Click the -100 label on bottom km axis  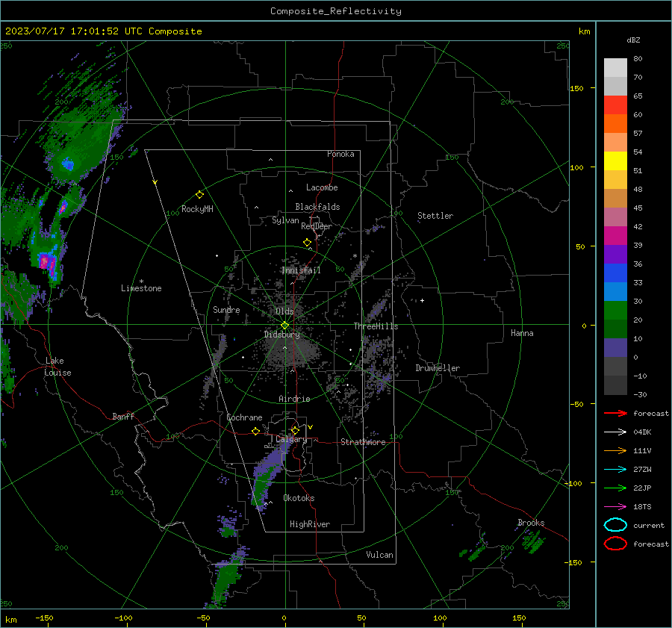pos(123,618)
